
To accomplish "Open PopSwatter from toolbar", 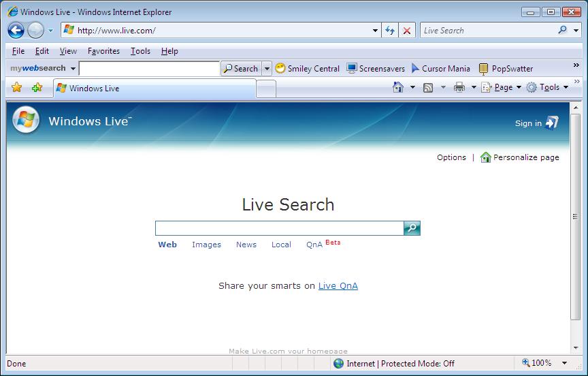I will (506, 69).
